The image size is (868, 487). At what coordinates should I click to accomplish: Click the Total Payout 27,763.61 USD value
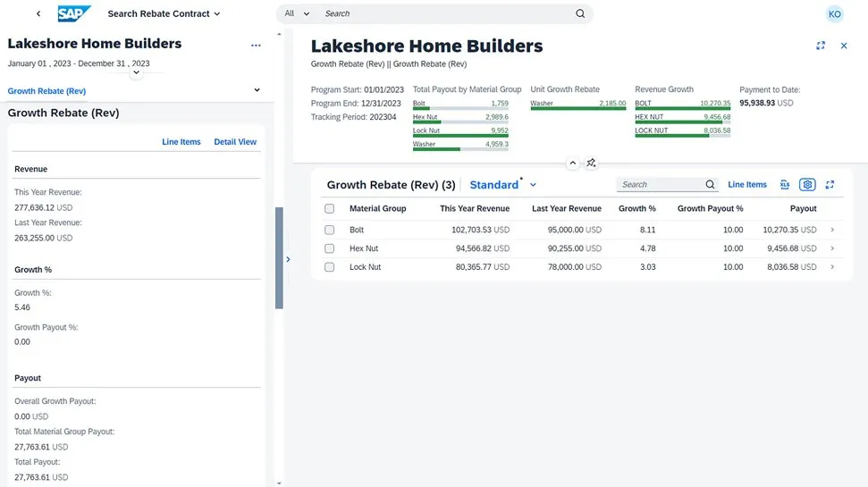pos(41,477)
